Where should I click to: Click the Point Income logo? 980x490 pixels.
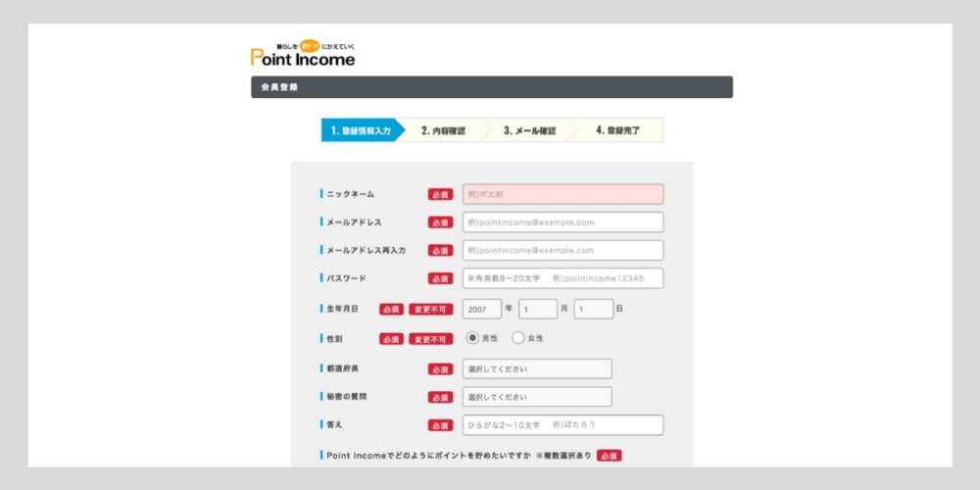[x=303, y=54]
